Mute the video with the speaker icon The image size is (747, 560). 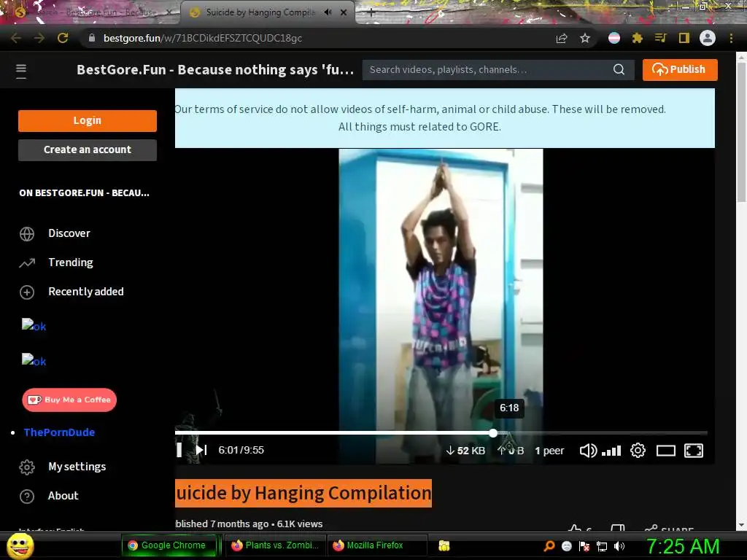coord(588,451)
